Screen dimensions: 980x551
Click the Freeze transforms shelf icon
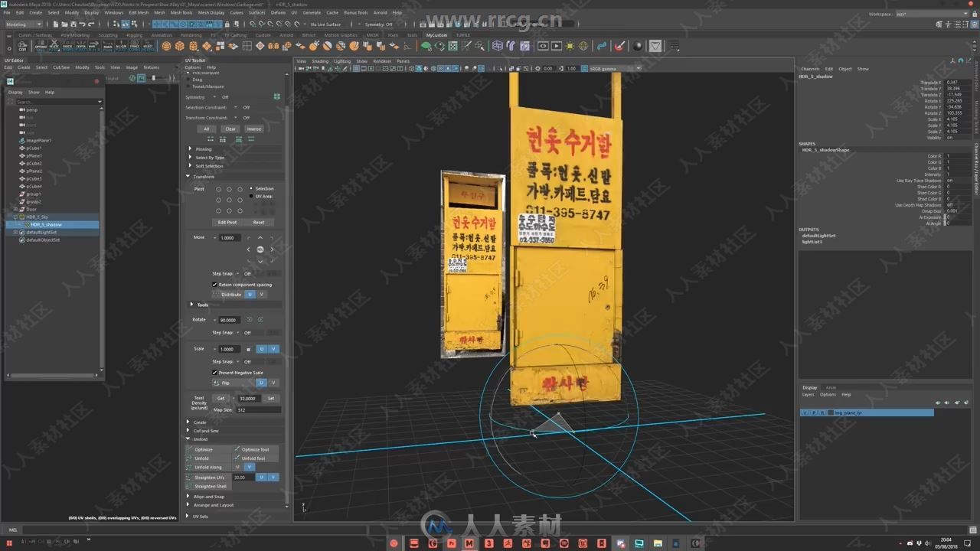coord(67,46)
